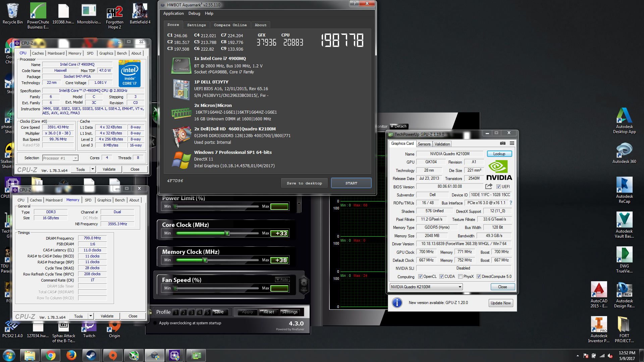The height and width of the screenshot is (362, 644).
Task: Open AutoCAD 2015 desktop shortcut
Action: [599, 295]
